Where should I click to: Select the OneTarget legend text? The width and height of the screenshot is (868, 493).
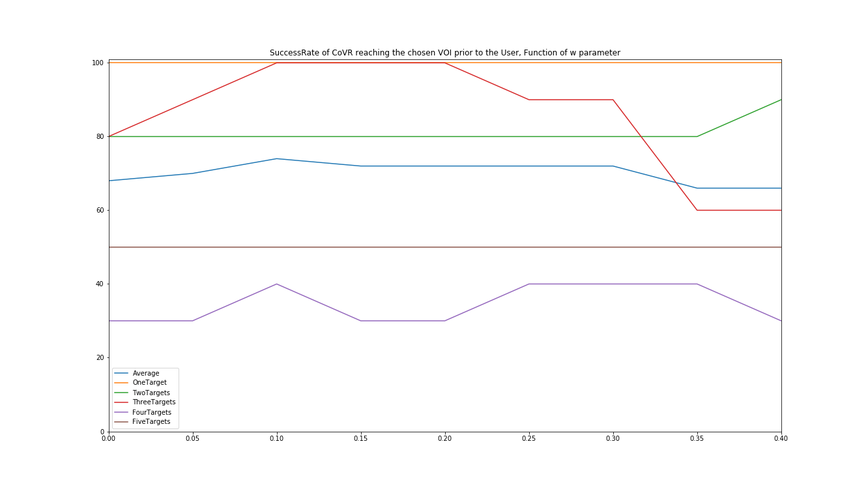(x=149, y=383)
